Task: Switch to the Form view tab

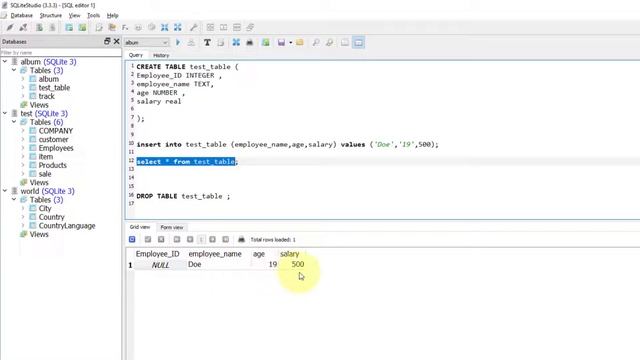Action: [x=172, y=227]
